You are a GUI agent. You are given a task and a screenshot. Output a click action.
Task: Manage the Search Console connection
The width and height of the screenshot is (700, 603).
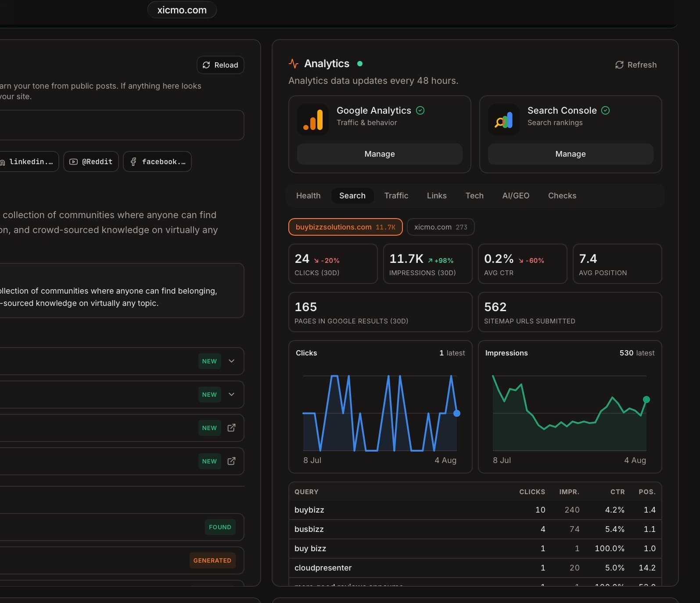point(571,154)
